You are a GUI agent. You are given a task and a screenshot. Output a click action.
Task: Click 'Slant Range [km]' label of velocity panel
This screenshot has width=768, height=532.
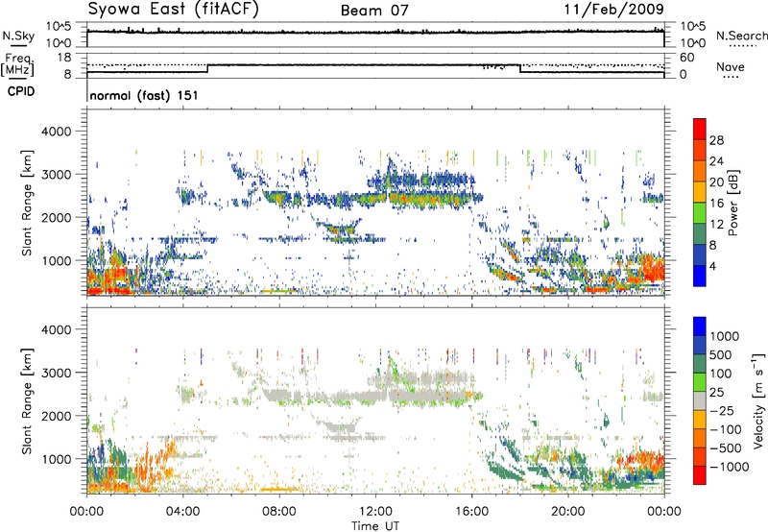pos(27,400)
